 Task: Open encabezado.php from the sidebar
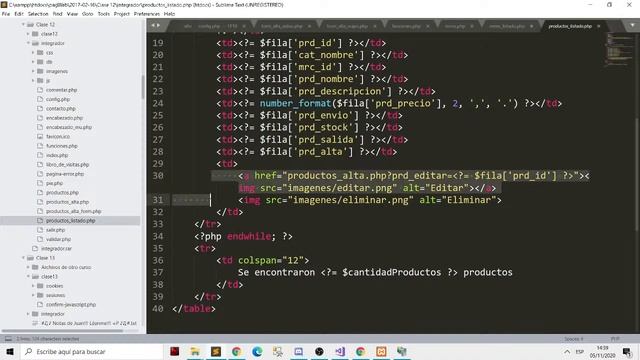click(x=64, y=118)
